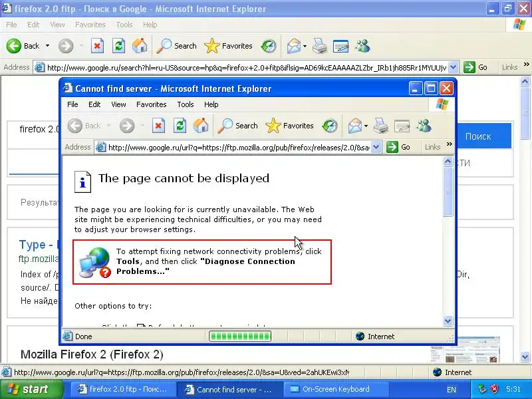Click Messenger icon in Cannot find server window
This screenshot has width=532, height=399.
424,126
